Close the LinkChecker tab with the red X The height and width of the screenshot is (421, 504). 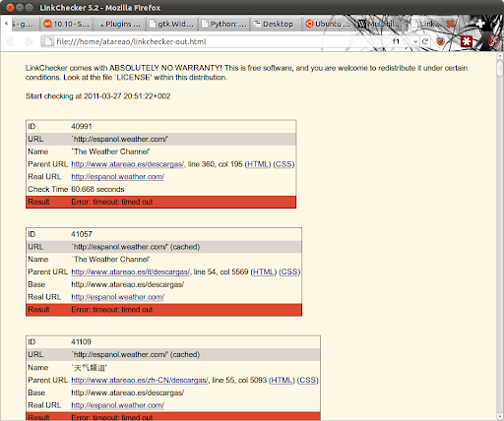click(x=451, y=24)
